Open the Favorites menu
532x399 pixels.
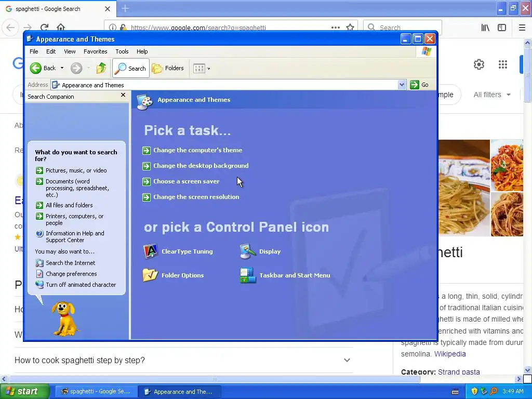click(96, 51)
